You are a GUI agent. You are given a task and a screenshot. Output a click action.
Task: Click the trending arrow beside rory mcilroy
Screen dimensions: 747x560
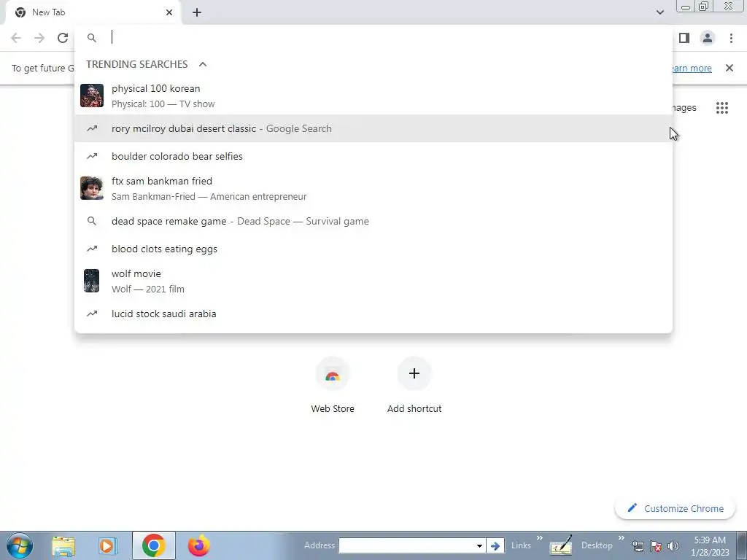92,128
